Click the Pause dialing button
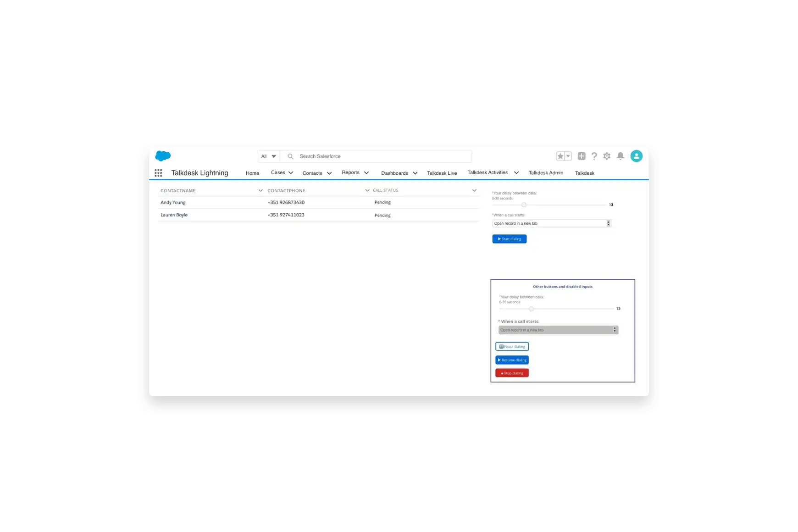 point(512,347)
